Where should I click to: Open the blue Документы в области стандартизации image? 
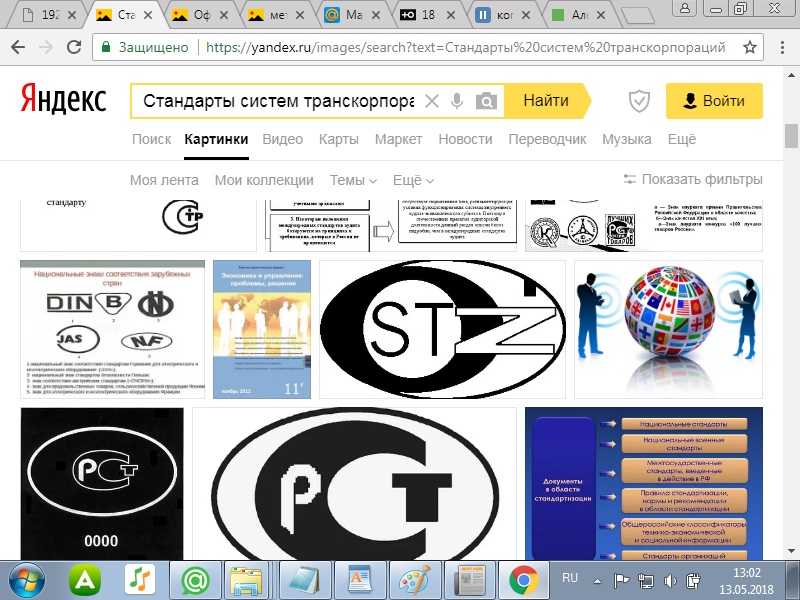click(x=644, y=484)
